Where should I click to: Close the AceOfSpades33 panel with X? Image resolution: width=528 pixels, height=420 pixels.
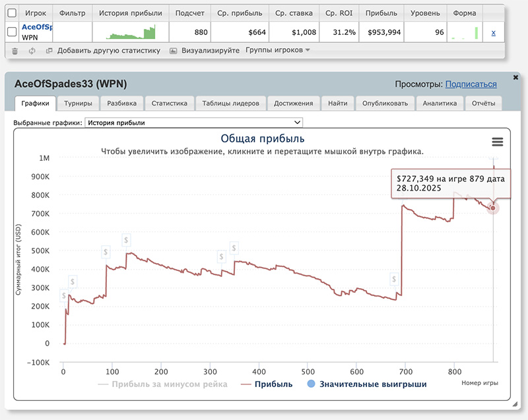point(515,78)
